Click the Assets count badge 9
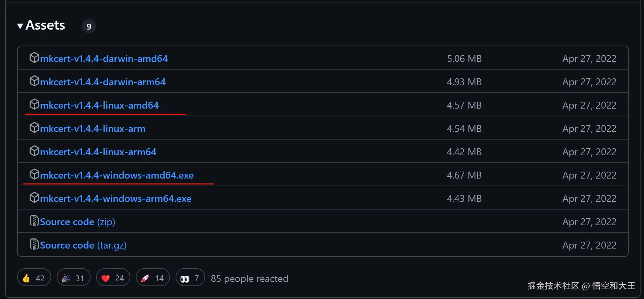Screen dimensions: 644x299 89,26
